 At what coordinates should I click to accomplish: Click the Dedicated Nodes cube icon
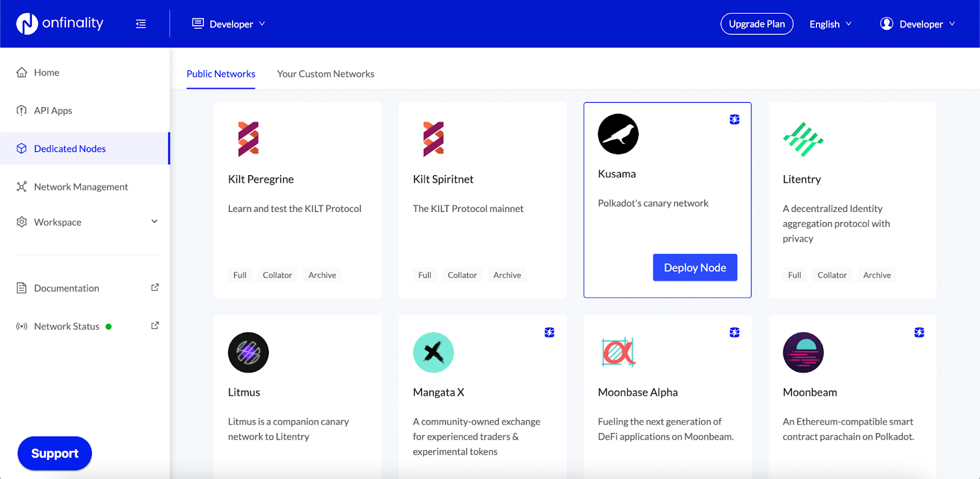21,148
